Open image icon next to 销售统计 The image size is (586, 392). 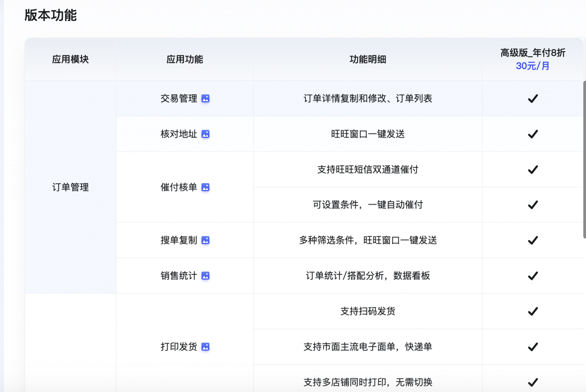click(205, 276)
